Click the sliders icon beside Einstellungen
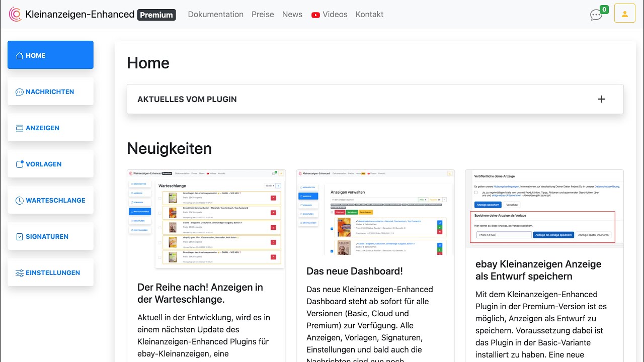Image resolution: width=644 pixels, height=362 pixels. click(20, 273)
